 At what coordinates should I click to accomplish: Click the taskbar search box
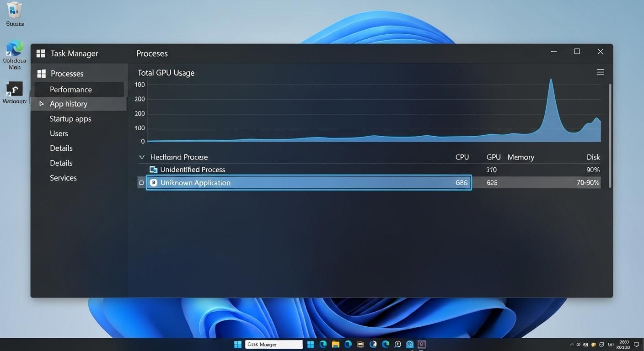(274, 344)
